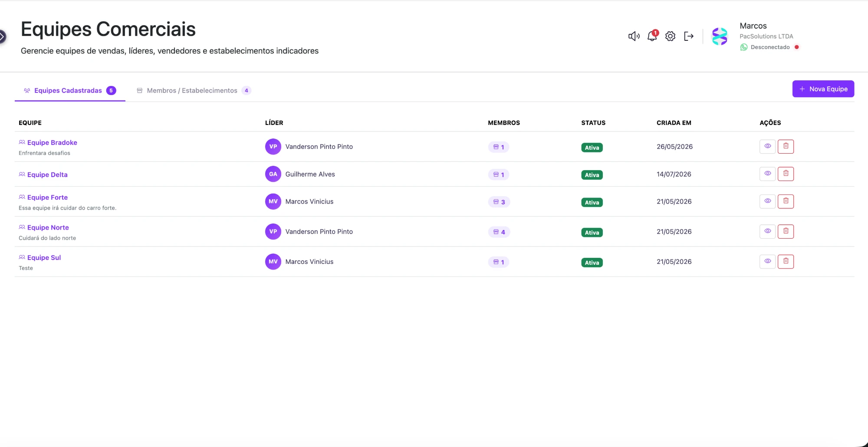This screenshot has height=447, width=868.
Task: Click MV avatar in Equipe Forte row
Action: click(x=273, y=201)
